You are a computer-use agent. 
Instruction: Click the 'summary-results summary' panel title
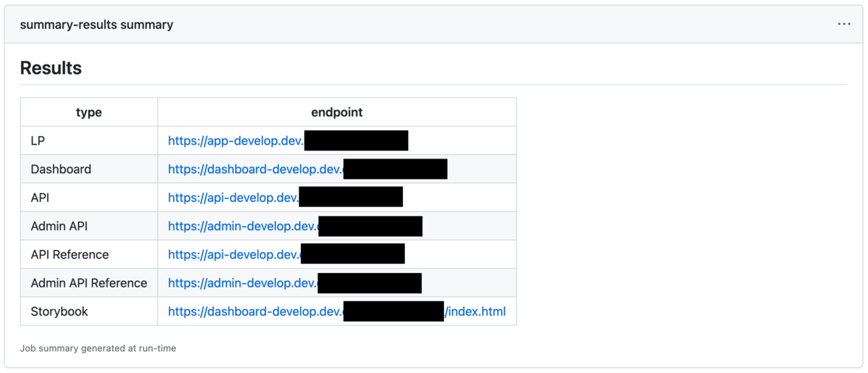(x=96, y=25)
